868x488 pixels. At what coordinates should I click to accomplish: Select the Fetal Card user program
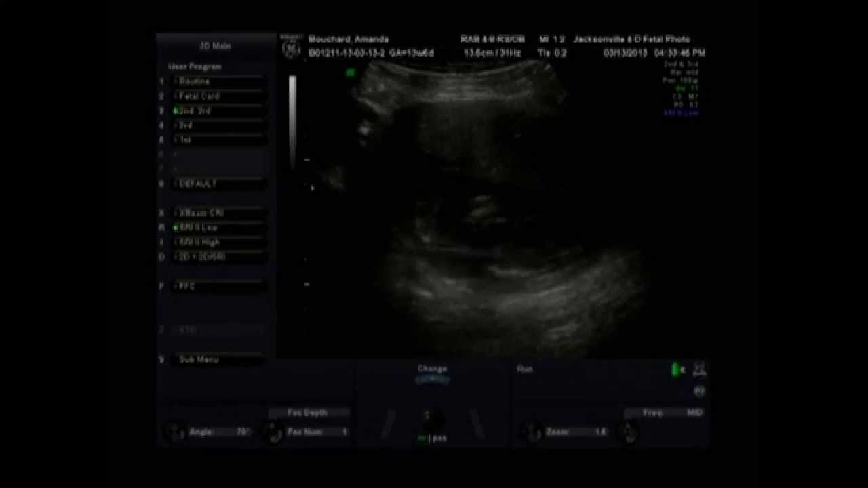(218, 96)
